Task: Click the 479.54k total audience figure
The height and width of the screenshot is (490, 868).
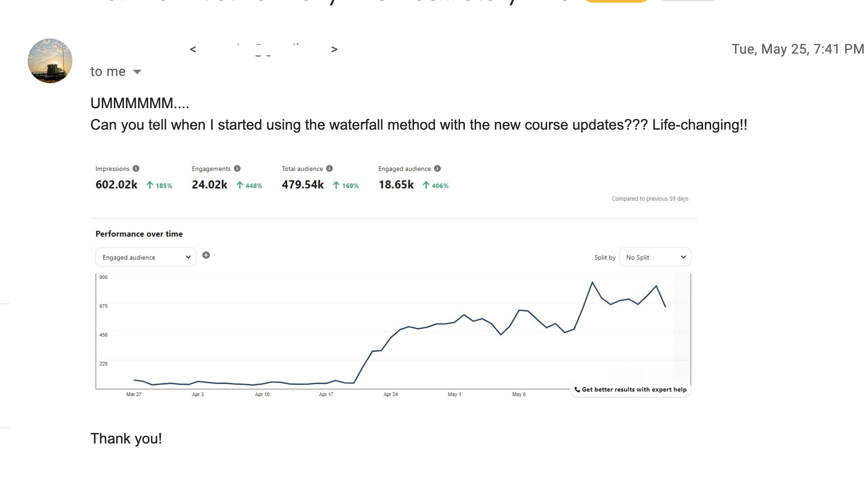Action: (x=303, y=185)
